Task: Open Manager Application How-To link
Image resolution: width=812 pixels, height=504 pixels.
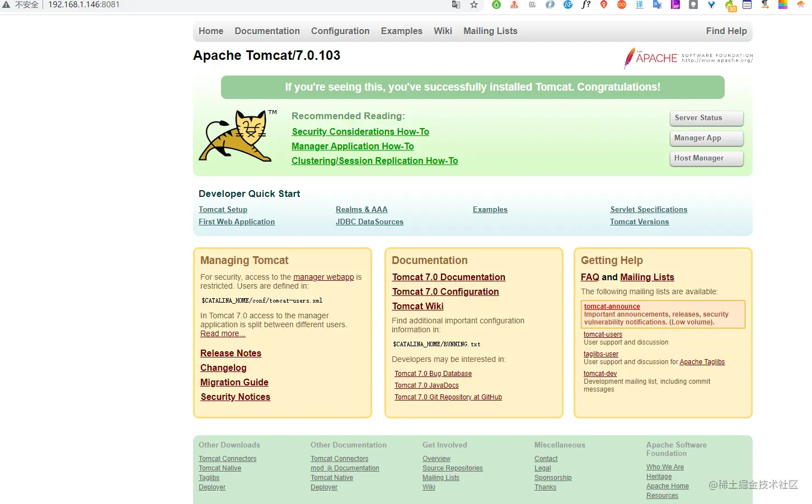Action: (x=353, y=146)
